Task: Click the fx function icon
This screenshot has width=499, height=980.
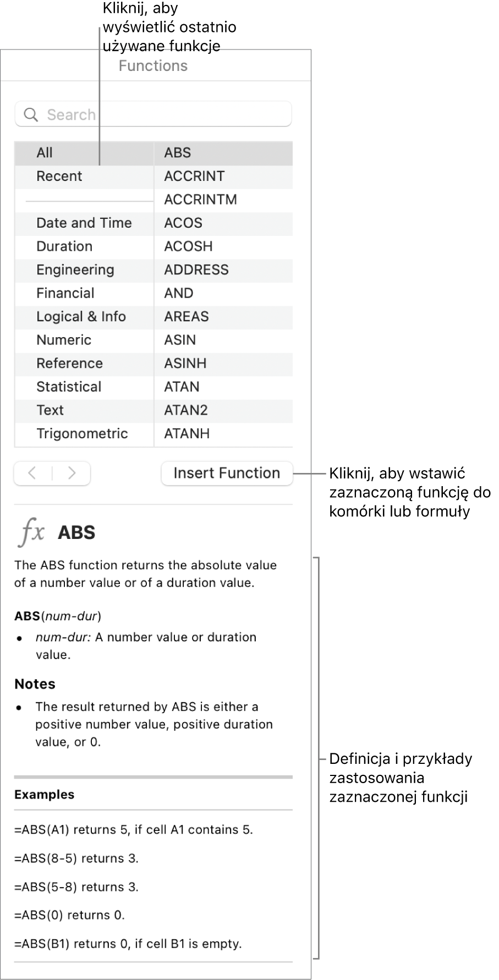Action: (x=32, y=532)
